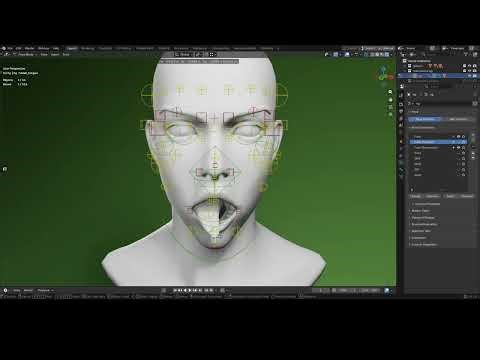Viewport: 480px width, 360px height.
Task: Click jump to first frame button
Action: click(x=175, y=290)
